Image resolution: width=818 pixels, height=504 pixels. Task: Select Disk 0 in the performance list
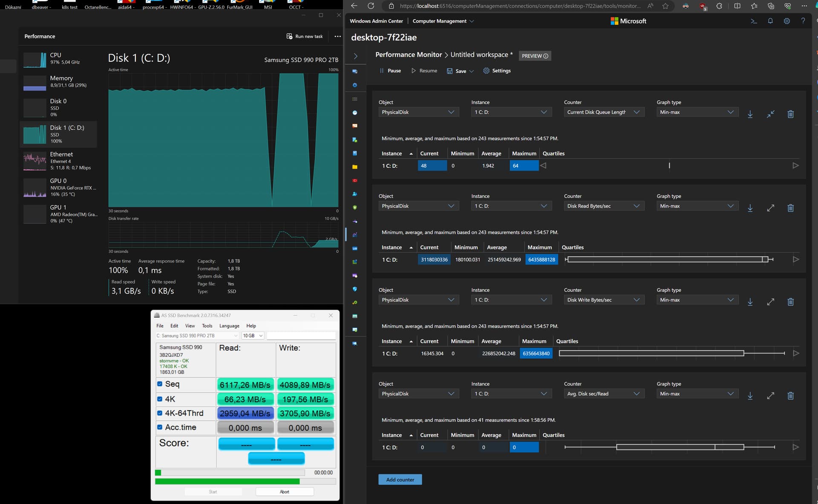58,107
